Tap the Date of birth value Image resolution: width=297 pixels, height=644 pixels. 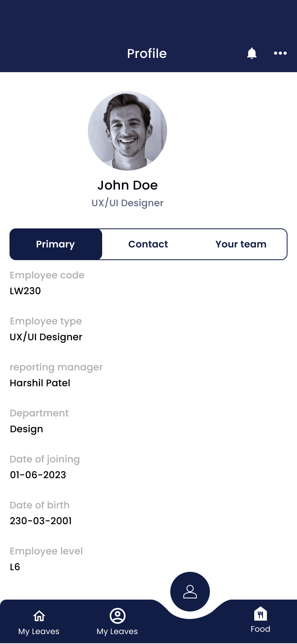pos(41,521)
